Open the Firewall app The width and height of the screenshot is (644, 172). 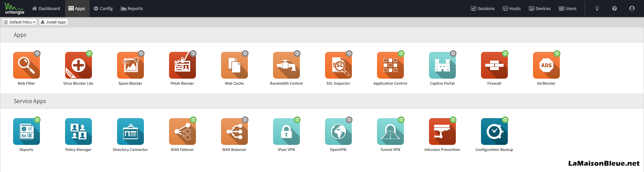pyautogui.click(x=494, y=65)
